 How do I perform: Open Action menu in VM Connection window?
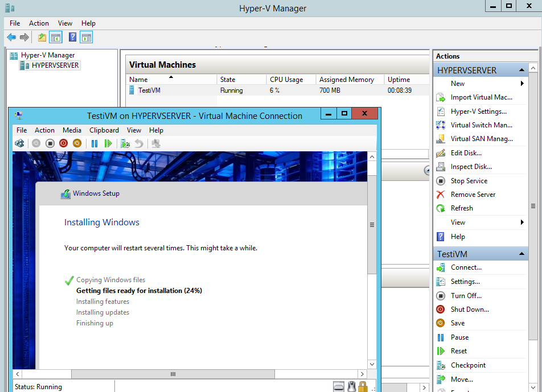tap(44, 130)
